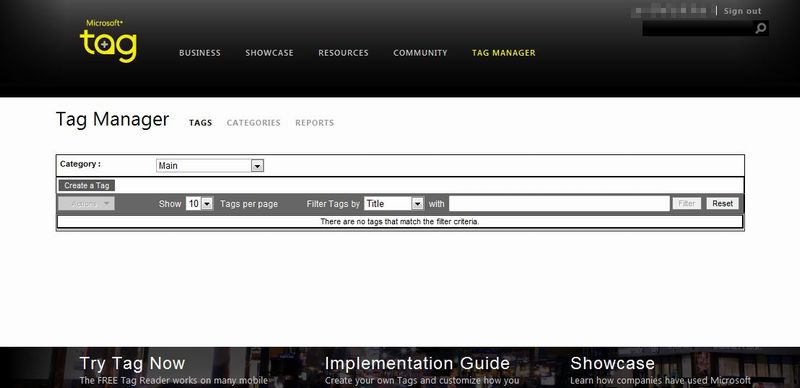Focus the site search box
This screenshot has width=800, height=388.
pos(698,29)
